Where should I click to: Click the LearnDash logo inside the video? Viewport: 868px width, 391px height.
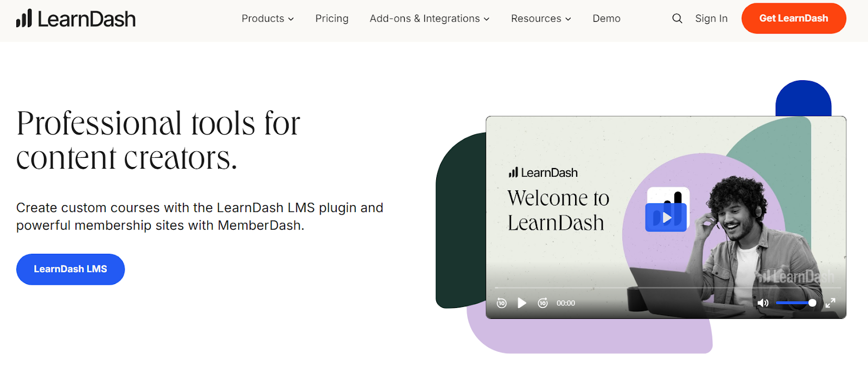543,172
